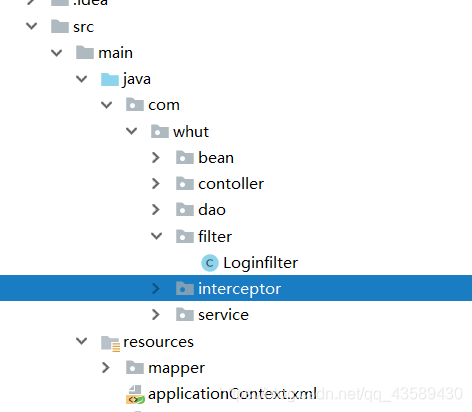Viewport: 472px width, 412px height.
Task: Click the whut package icon
Action: 160,131
